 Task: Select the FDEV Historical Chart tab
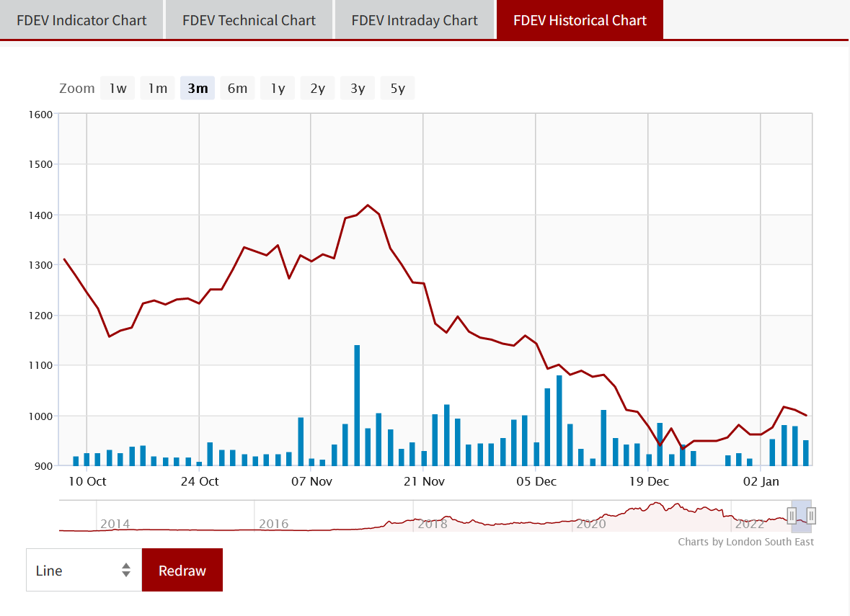click(x=580, y=20)
